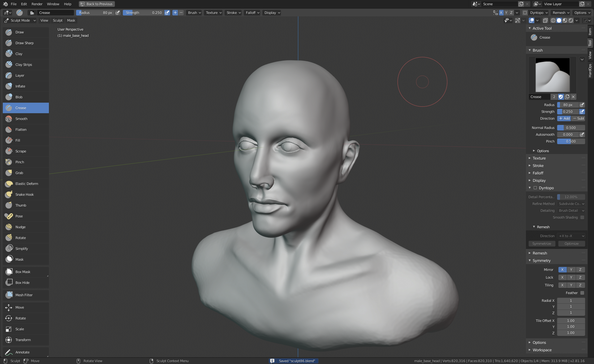
Task: Pick the Mesh Filter tool
Action: click(24, 295)
